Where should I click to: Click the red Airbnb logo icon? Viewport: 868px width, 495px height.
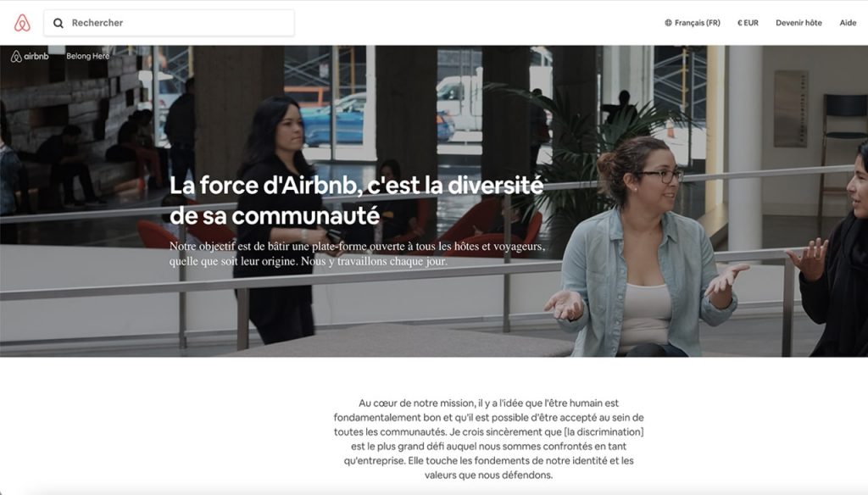(x=22, y=23)
